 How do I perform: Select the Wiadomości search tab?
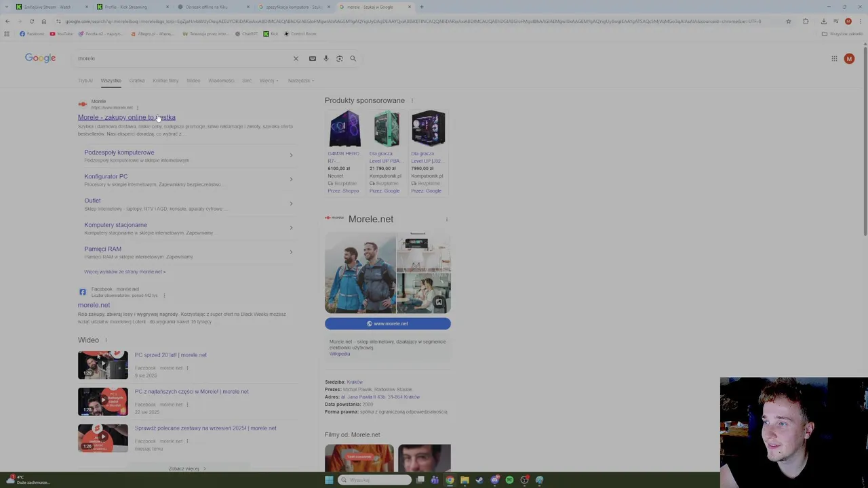[221, 81]
